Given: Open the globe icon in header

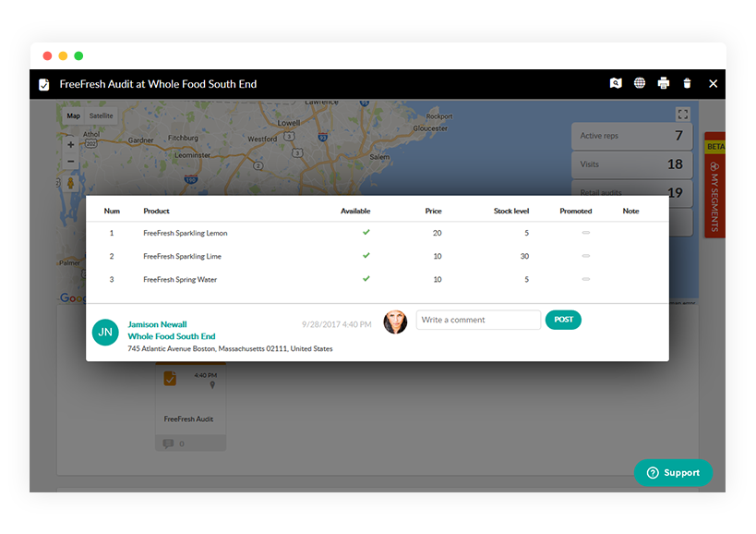Looking at the screenshot, I should click(640, 84).
